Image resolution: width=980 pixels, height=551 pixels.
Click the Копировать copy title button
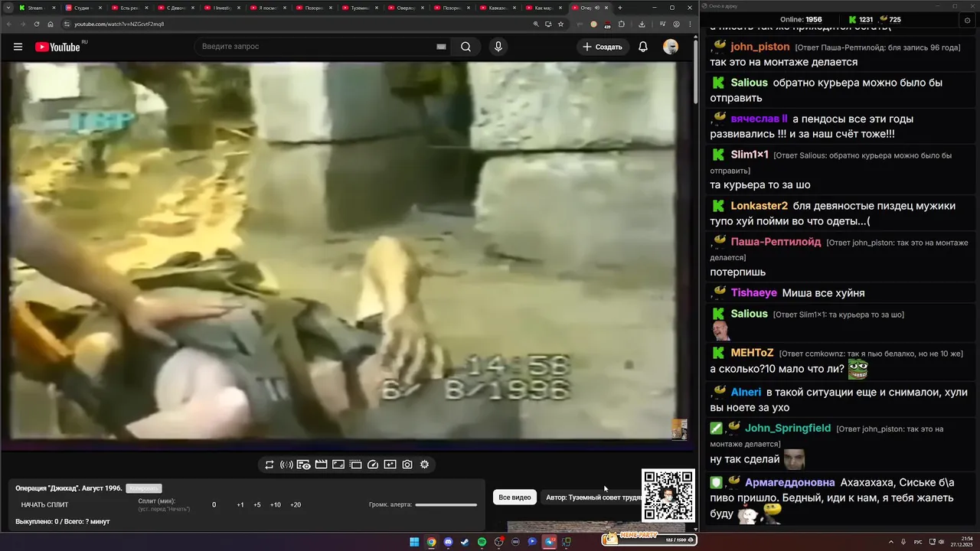145,488
